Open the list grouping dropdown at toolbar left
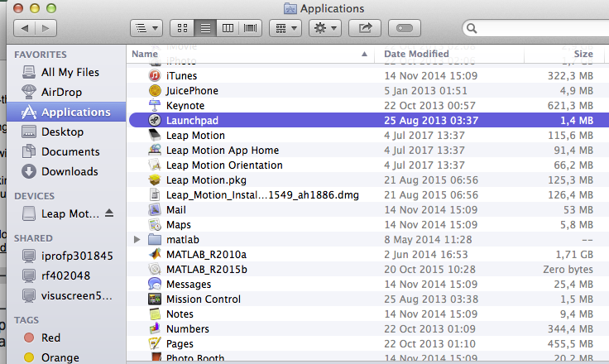 [x=146, y=28]
